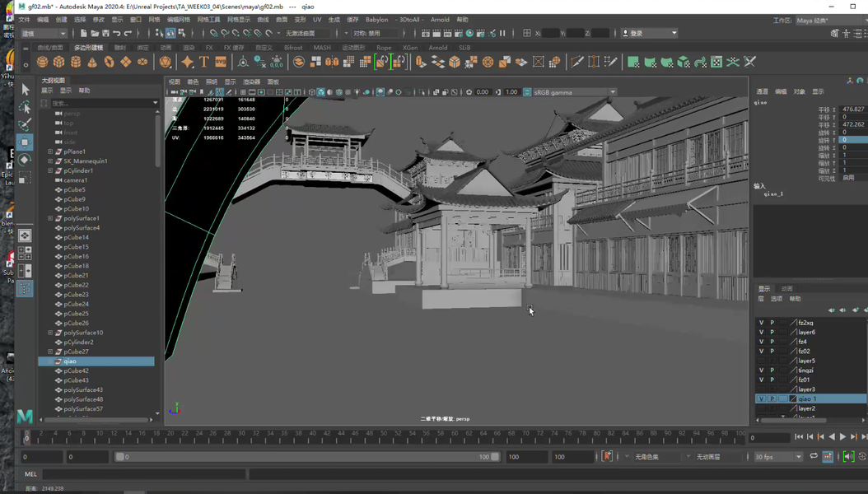Activate the Move tool in toolbox
868x494 pixels.
[x=25, y=142]
